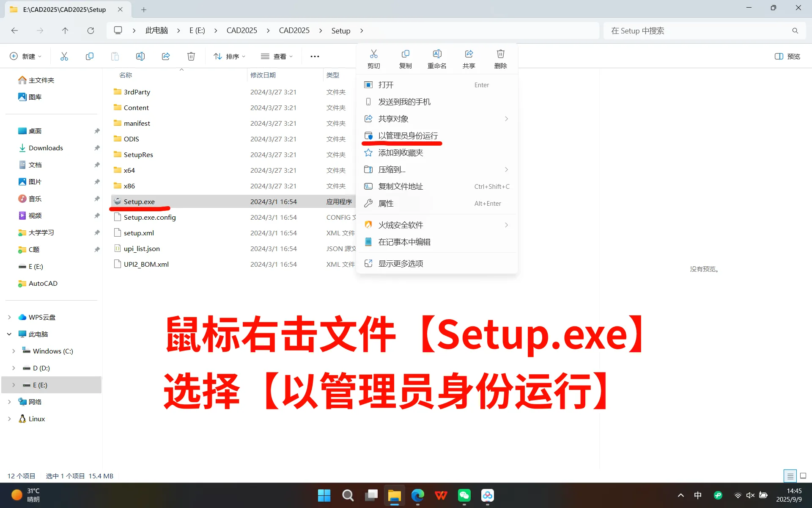Click the Copy icon in the toolbar
Screen dimensions: 812x508
pyautogui.click(x=89, y=56)
